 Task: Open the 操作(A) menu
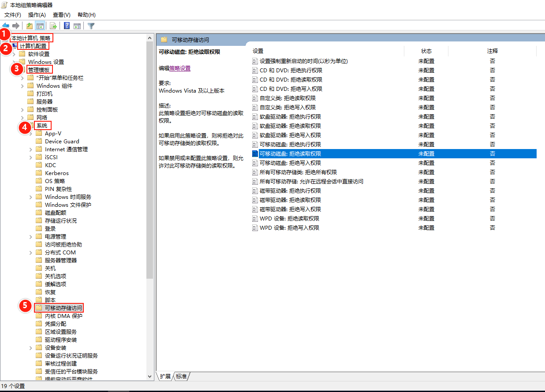coord(37,15)
